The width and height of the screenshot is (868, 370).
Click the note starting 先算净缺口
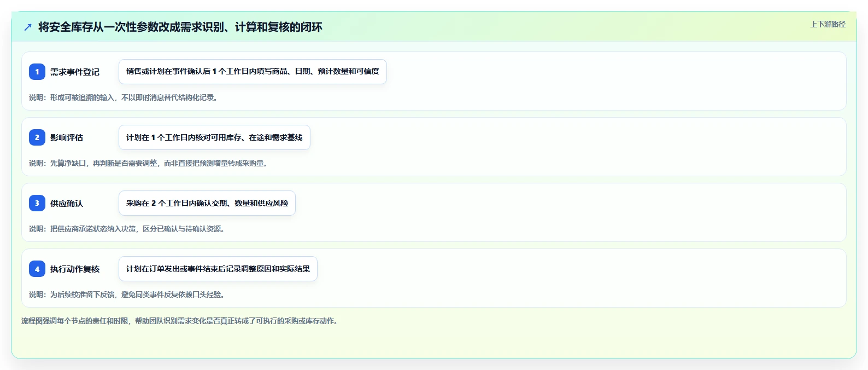pos(149,163)
